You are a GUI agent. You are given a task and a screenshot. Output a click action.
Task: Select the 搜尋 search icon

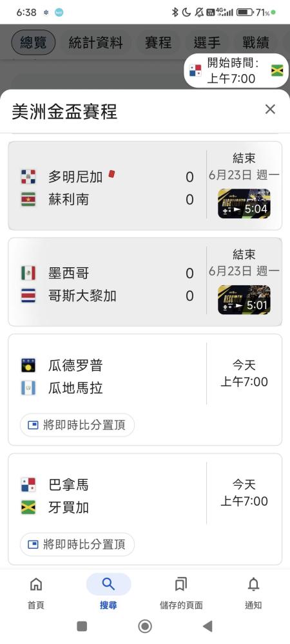(x=108, y=583)
